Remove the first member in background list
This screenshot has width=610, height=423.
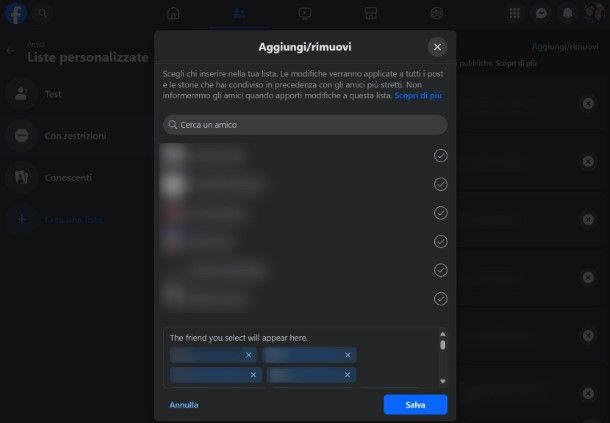[588, 104]
